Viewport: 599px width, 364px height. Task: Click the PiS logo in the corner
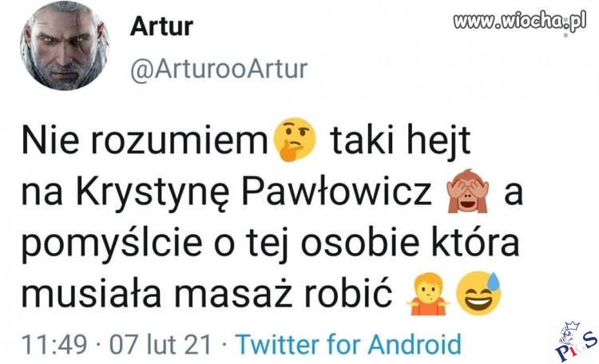pyautogui.click(x=576, y=341)
